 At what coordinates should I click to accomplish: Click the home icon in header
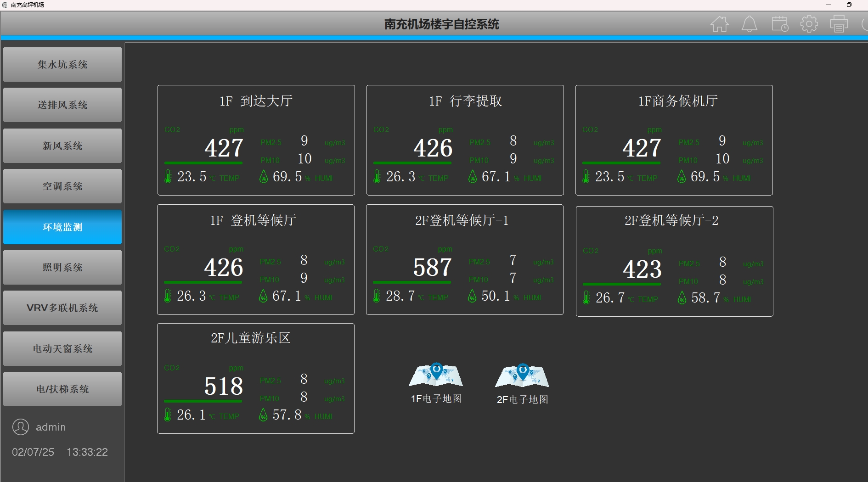719,24
